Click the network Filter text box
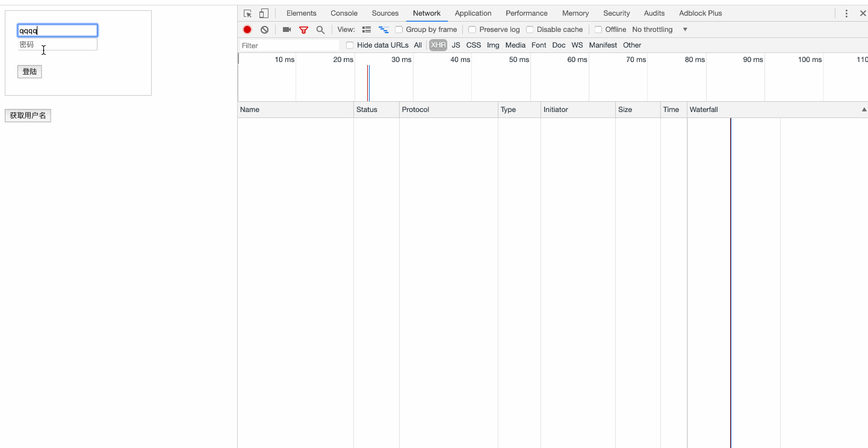Screen dimensions: 868x448 point(289,46)
